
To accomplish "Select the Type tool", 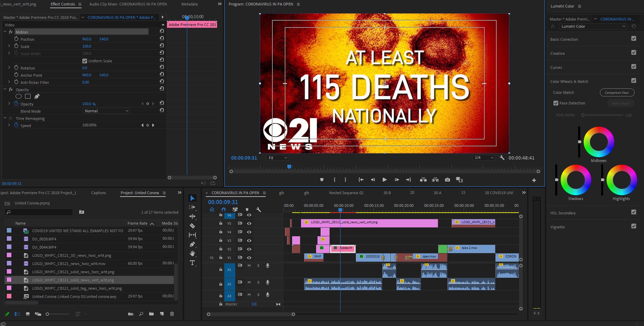I will click(192, 263).
